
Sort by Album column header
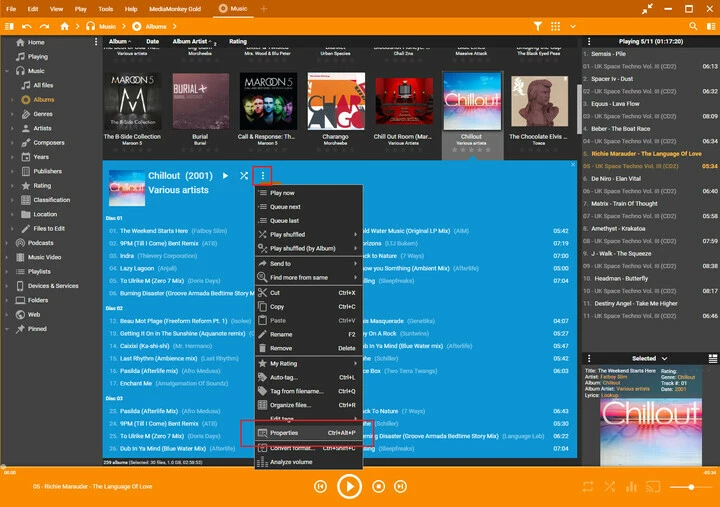pos(119,41)
